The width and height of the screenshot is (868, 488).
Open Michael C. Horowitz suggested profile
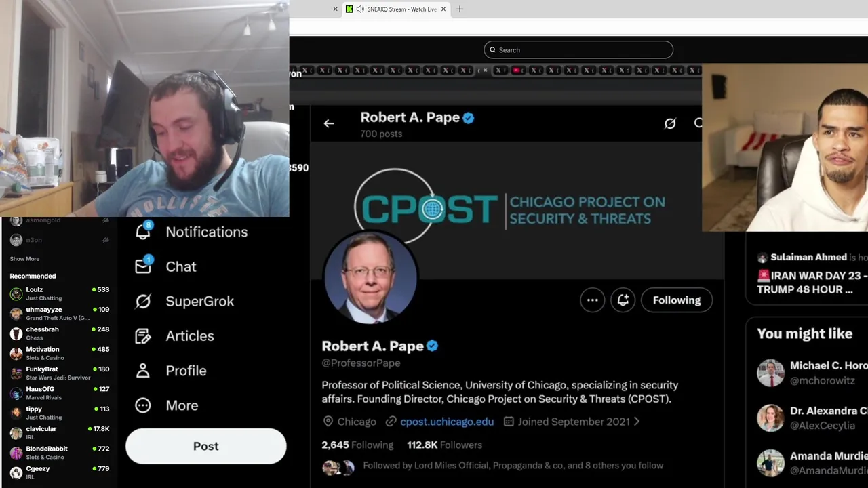[x=812, y=373]
